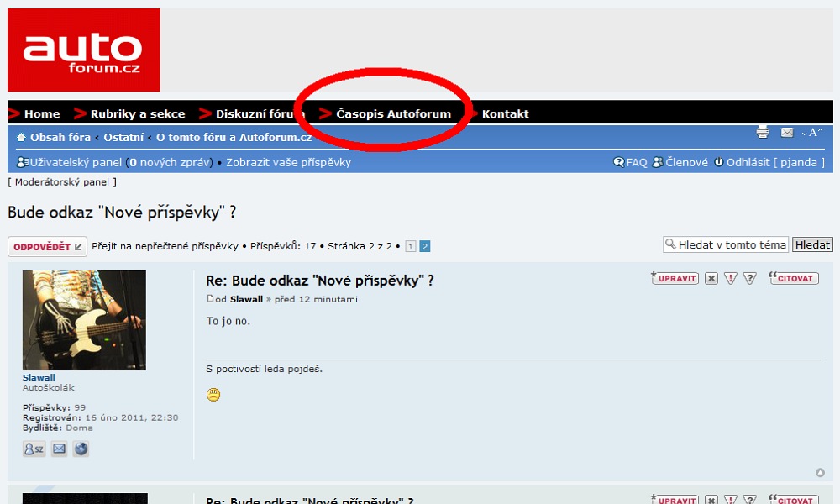Report first post with exclamation icon
The width and height of the screenshot is (840, 504).
point(731,278)
